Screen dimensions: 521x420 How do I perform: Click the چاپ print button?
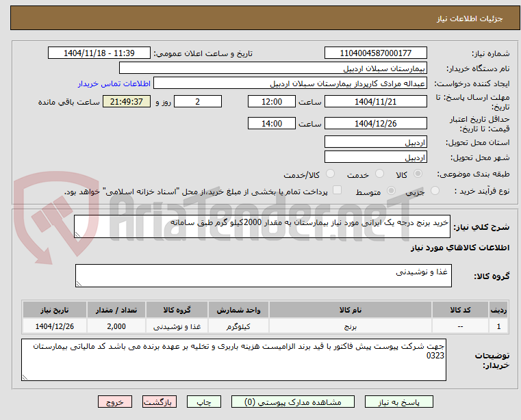(204, 402)
